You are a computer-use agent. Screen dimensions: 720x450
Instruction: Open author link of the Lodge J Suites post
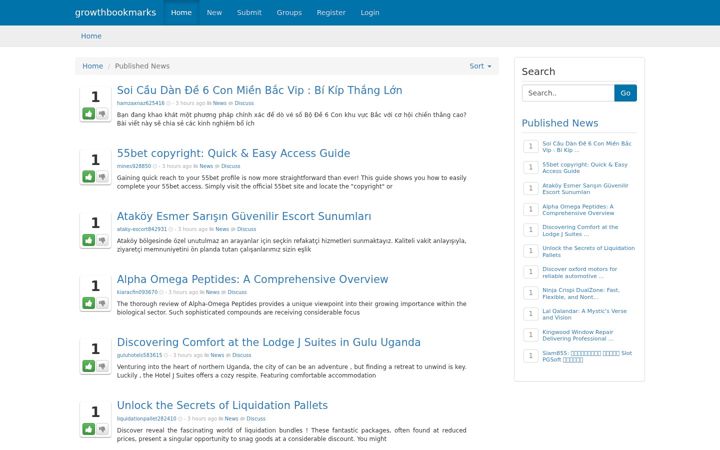(139, 355)
